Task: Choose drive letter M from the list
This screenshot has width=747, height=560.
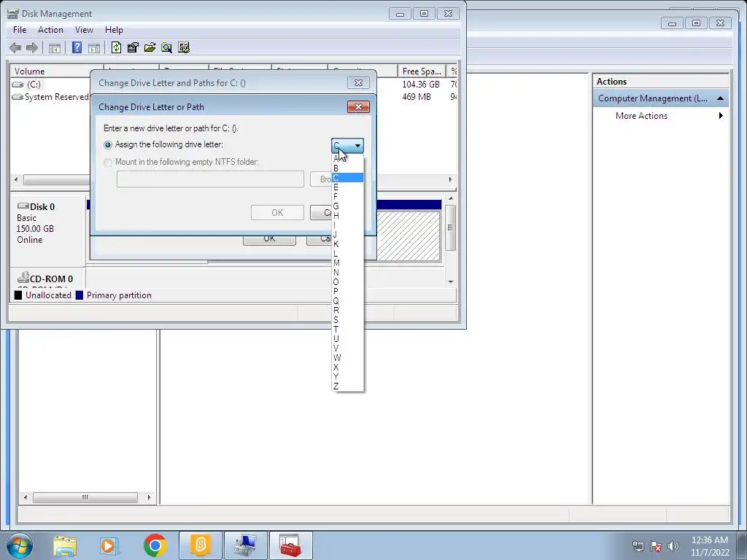Action: 347,262
